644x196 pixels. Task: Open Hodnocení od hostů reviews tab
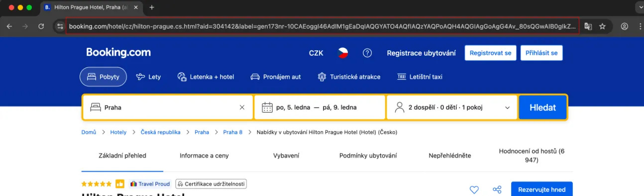[532, 156]
